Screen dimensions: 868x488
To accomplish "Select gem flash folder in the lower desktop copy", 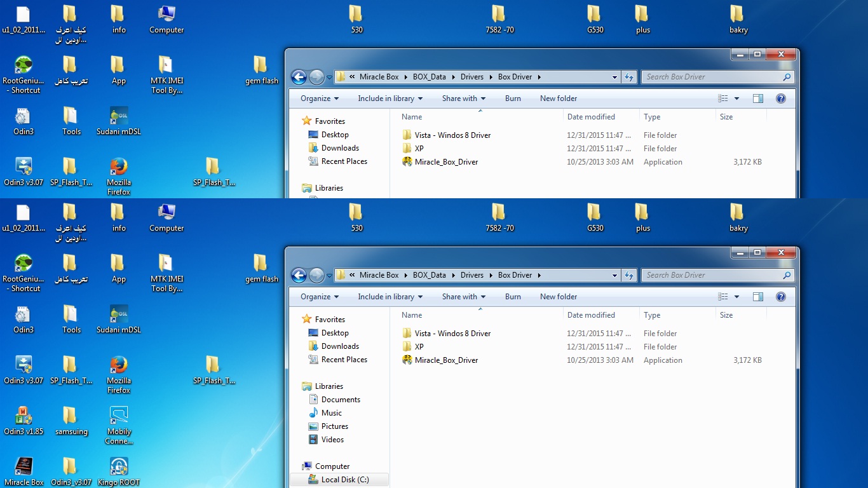I will (x=262, y=268).
